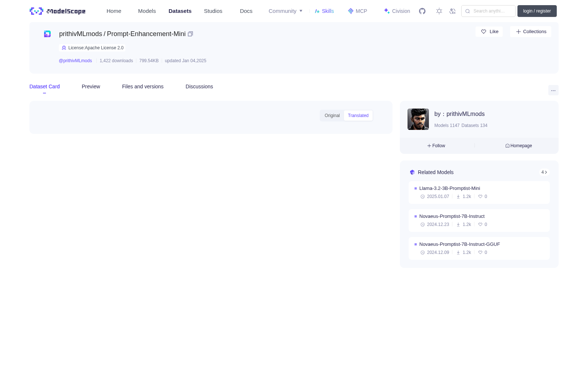The width and height of the screenshot is (588, 368).
Task: Click the login / register button
Action: tap(537, 11)
